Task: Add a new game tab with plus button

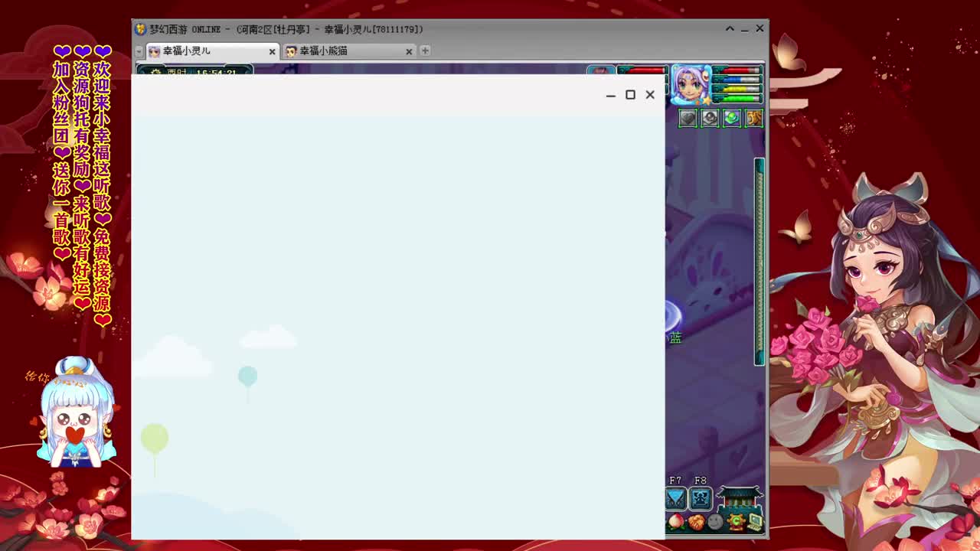Action: (x=425, y=51)
